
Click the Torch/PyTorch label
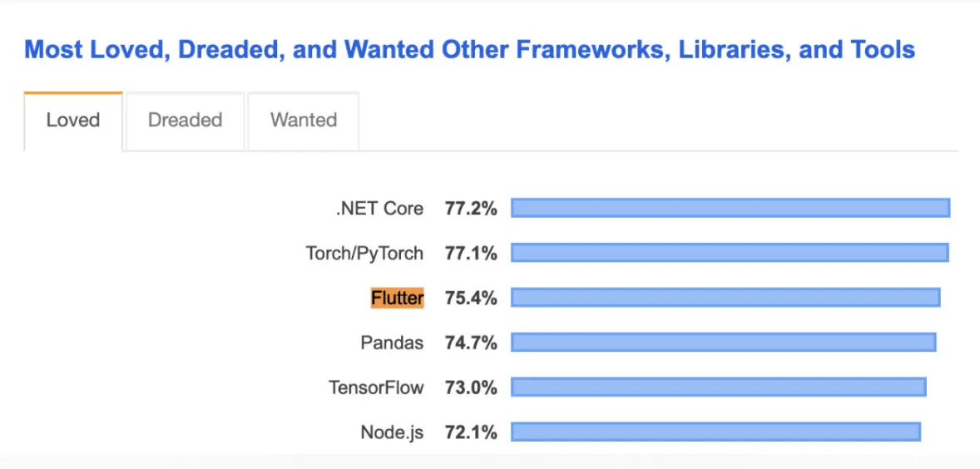click(x=364, y=254)
